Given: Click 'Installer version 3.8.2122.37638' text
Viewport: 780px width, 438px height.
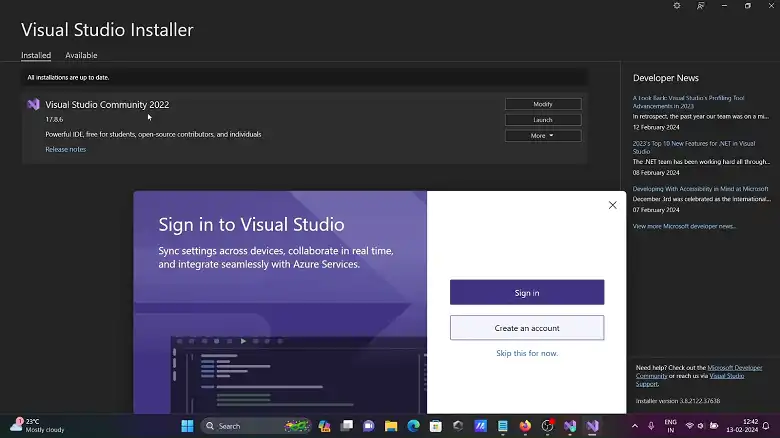Looking at the screenshot, I should pyautogui.click(x=678, y=401).
